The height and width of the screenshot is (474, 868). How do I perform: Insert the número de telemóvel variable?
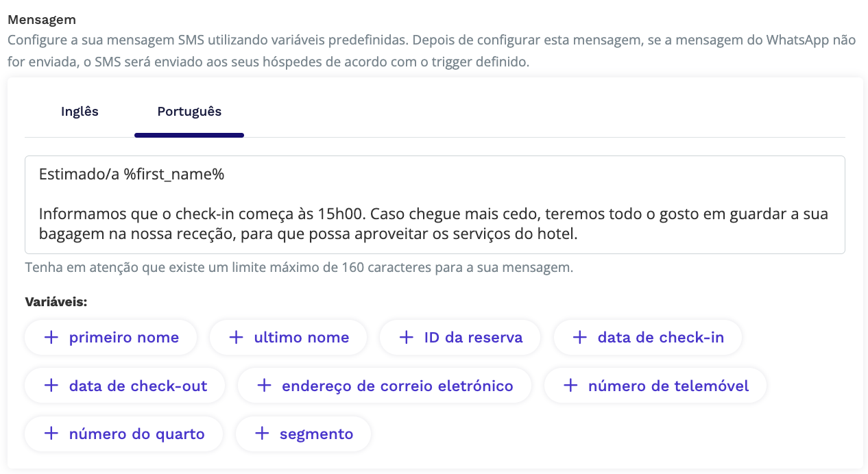pyautogui.click(x=655, y=386)
